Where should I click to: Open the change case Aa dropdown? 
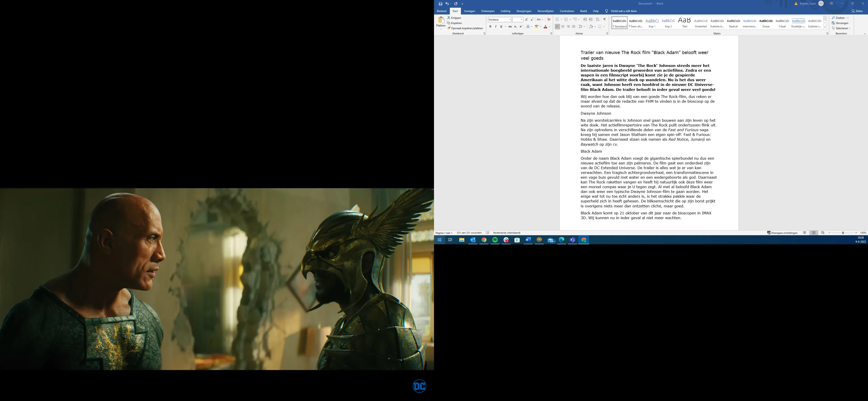(540, 19)
